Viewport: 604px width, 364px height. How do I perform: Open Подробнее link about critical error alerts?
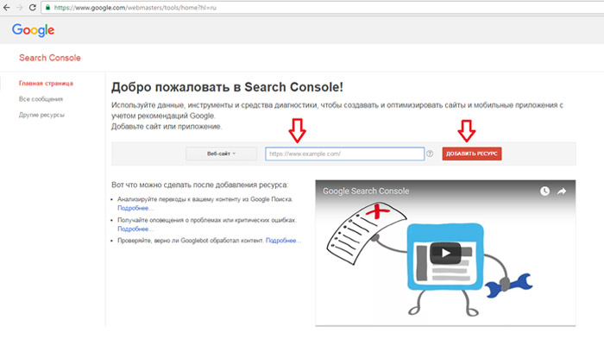(x=135, y=229)
